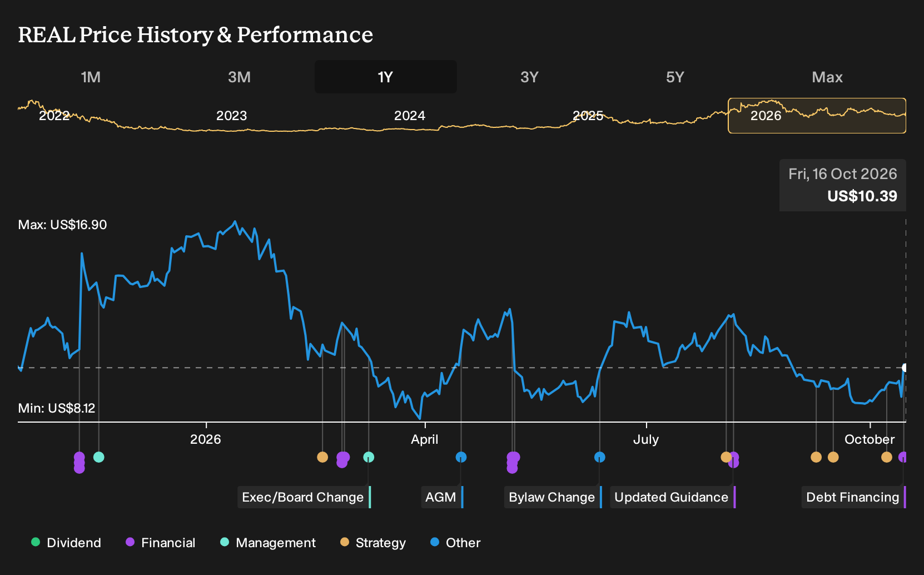924x575 pixels.
Task: Open the Debt Financing event label
Action: click(x=854, y=497)
